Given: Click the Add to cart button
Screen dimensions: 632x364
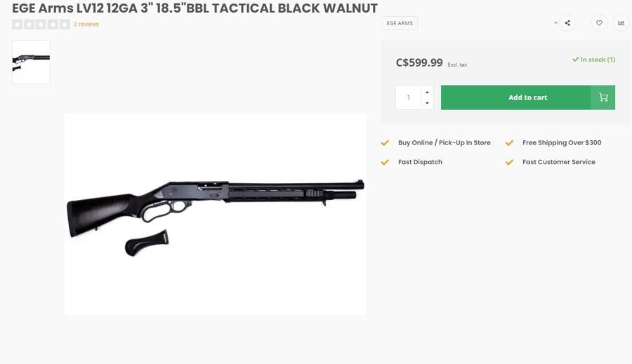Looking at the screenshot, I should (528, 97).
